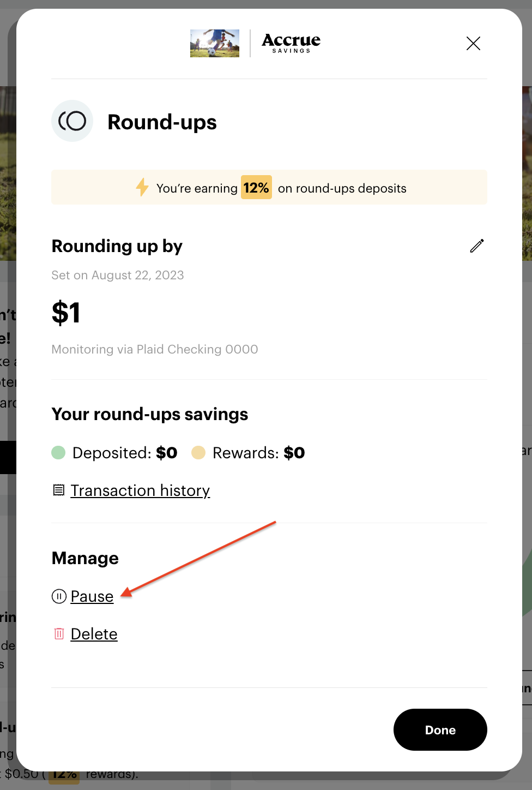Click the green Deposited color dot
The width and height of the screenshot is (532, 790).
pos(58,452)
